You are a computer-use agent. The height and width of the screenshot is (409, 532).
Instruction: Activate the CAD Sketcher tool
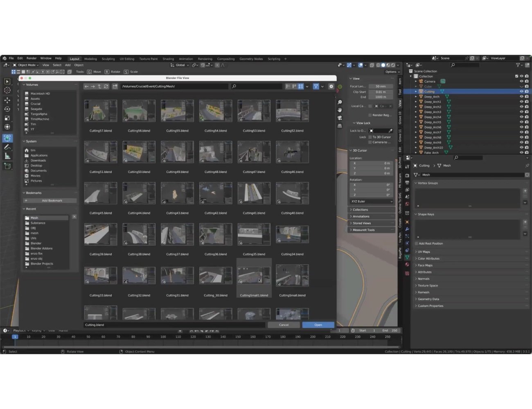(x=7, y=138)
